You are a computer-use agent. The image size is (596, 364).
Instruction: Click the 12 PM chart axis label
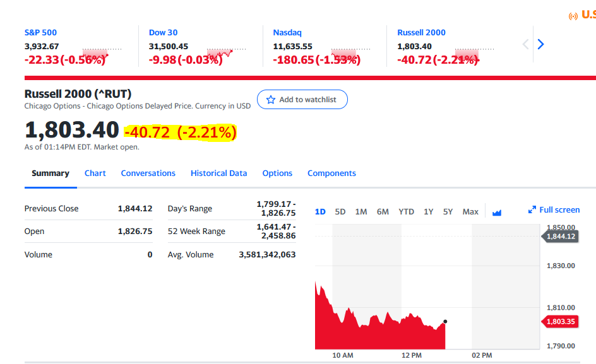[x=412, y=355]
